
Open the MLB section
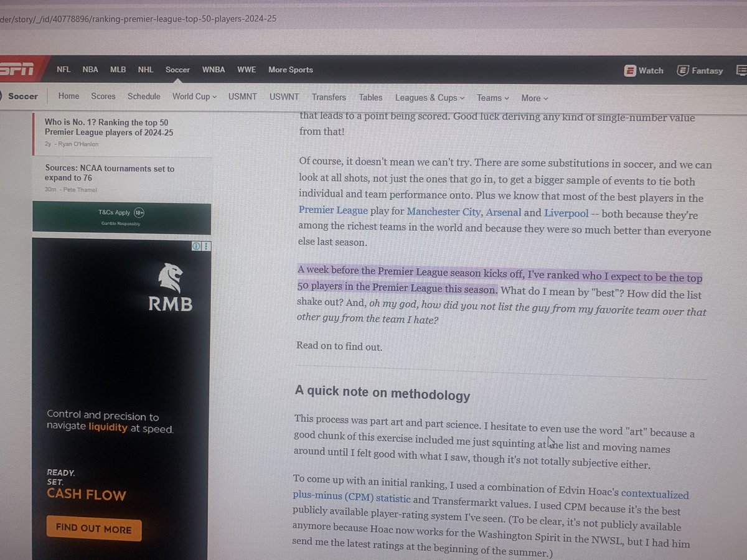[x=118, y=70]
